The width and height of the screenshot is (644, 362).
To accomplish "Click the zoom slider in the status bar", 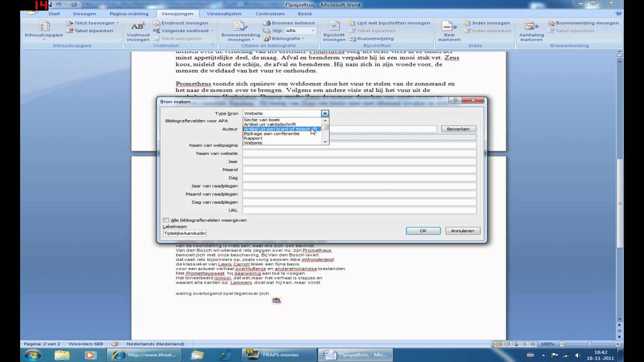I will (589, 344).
